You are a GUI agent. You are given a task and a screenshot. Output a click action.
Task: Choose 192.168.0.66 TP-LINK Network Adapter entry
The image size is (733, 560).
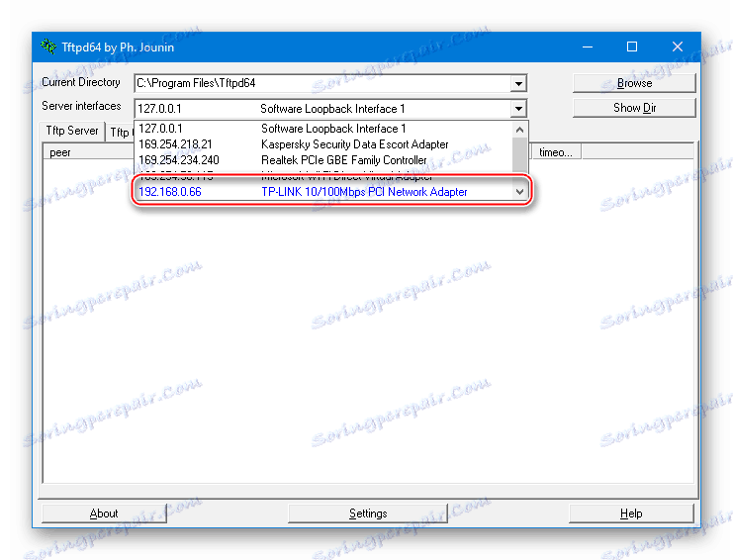[324, 192]
